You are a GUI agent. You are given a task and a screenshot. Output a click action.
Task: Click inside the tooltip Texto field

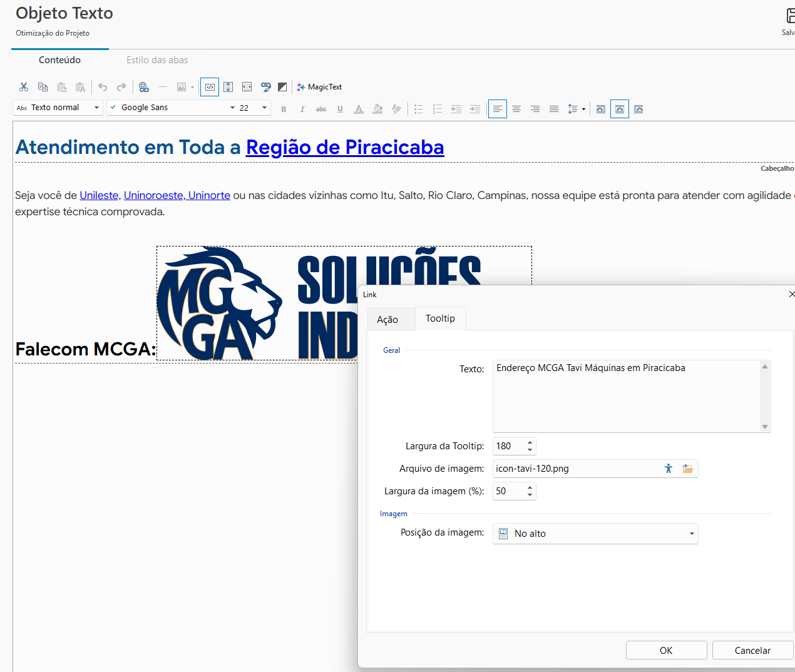tap(626, 394)
